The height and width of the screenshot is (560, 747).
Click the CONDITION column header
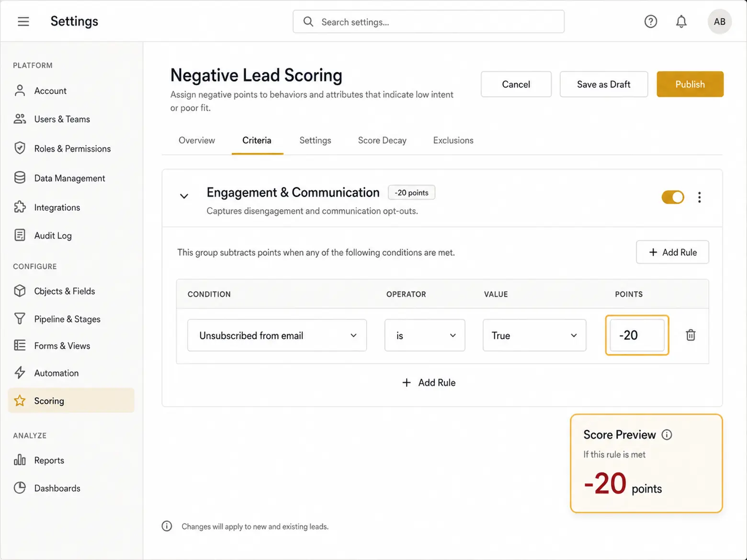pyautogui.click(x=209, y=294)
